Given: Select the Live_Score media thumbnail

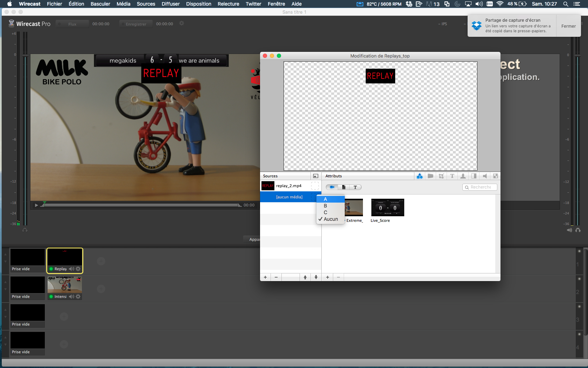Looking at the screenshot, I should point(387,207).
